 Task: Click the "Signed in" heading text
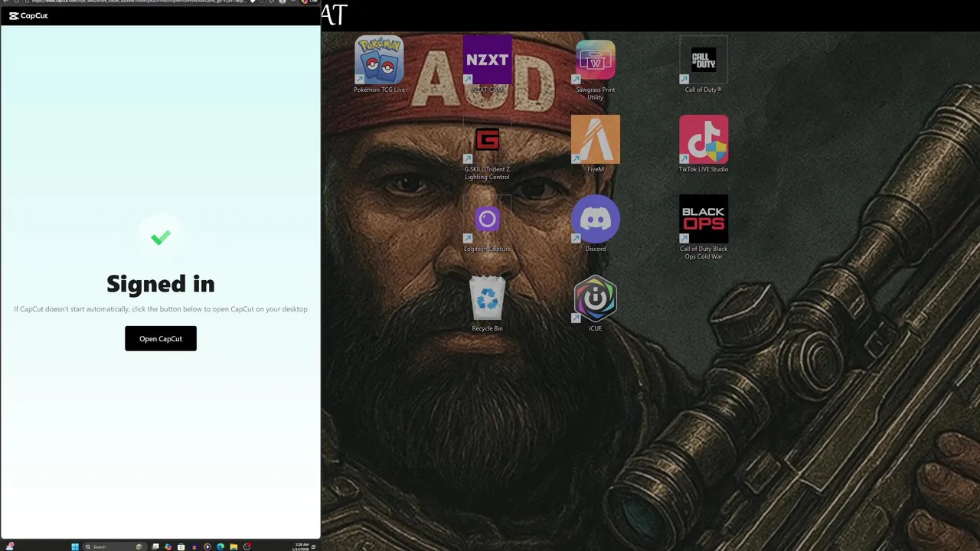(161, 284)
